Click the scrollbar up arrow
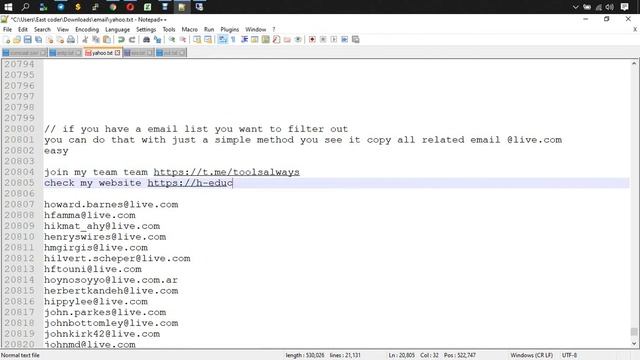The image size is (640, 360). [634, 64]
